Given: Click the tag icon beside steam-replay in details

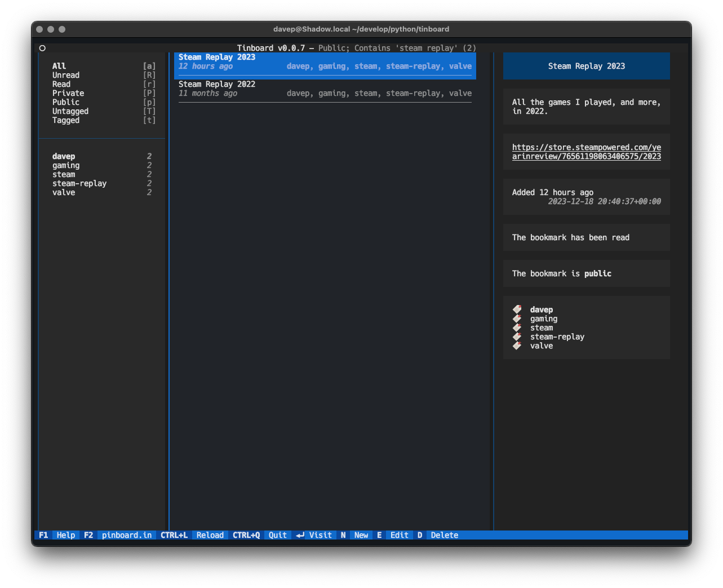Looking at the screenshot, I should [517, 337].
